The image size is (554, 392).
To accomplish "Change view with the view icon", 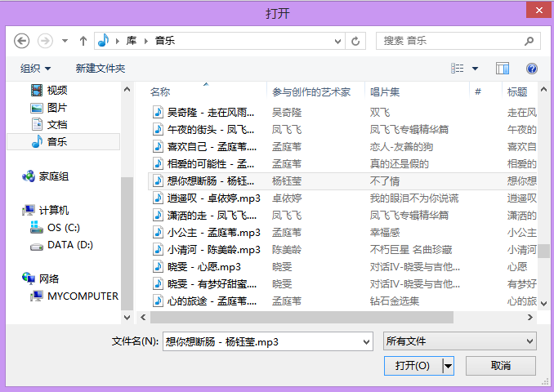I will pyautogui.click(x=458, y=68).
